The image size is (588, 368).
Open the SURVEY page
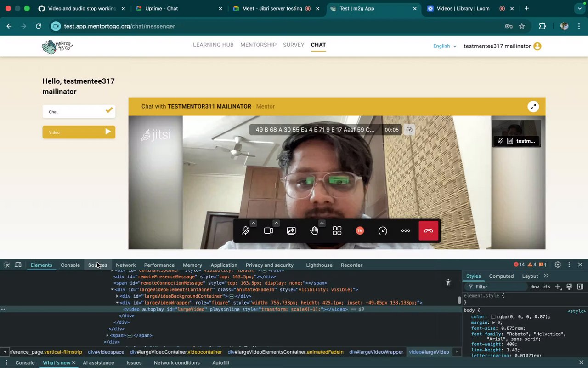294,45
